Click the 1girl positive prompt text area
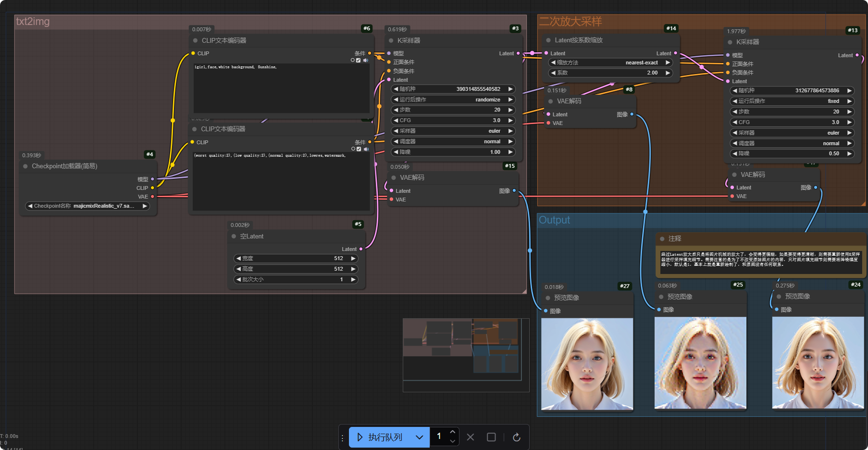This screenshot has height=450, width=868. [282, 88]
